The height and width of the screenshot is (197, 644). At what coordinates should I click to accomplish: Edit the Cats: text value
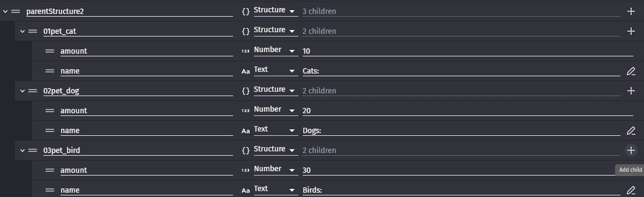coord(631,71)
